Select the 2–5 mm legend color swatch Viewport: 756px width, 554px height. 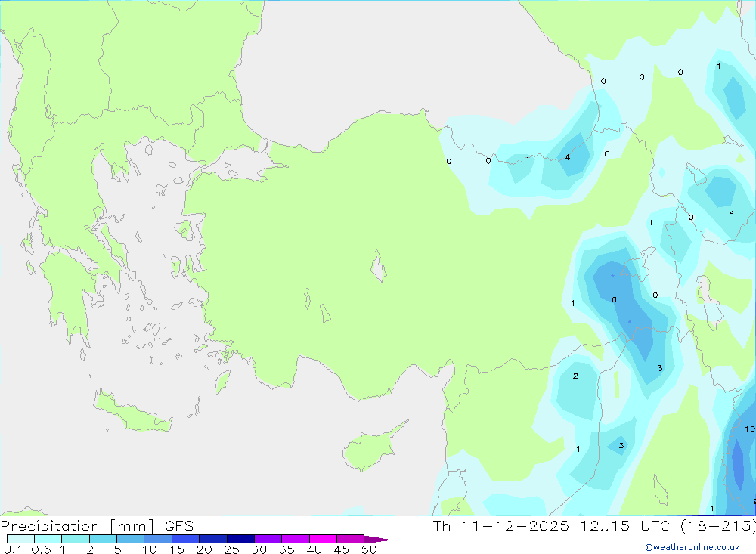click(x=103, y=539)
